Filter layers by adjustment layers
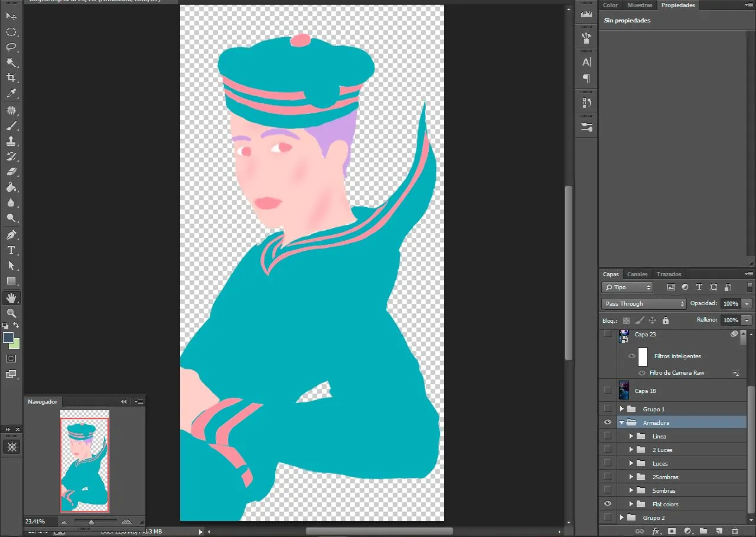This screenshot has width=756, height=537. 685,287
